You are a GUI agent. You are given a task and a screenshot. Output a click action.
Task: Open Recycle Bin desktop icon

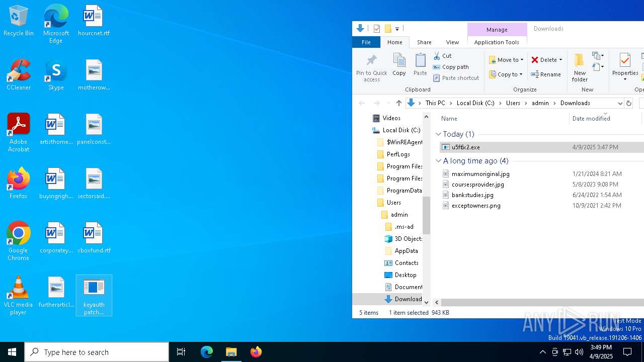click(19, 21)
